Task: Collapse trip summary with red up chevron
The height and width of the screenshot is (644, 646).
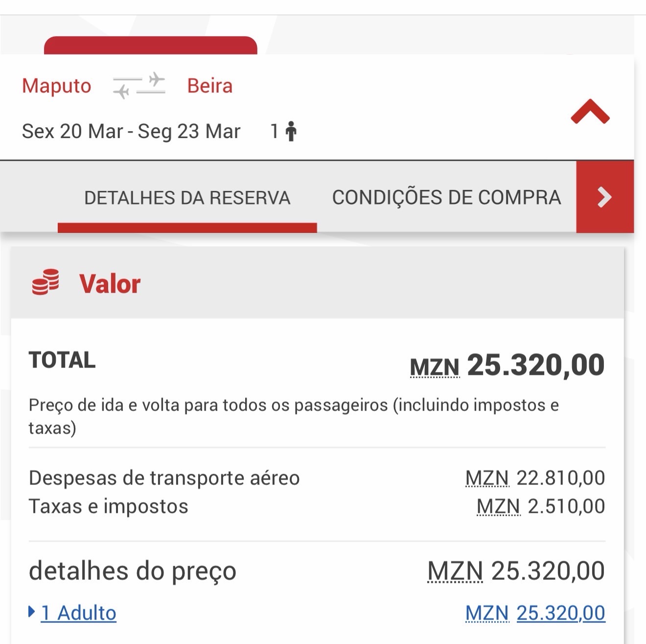Action: [x=590, y=112]
